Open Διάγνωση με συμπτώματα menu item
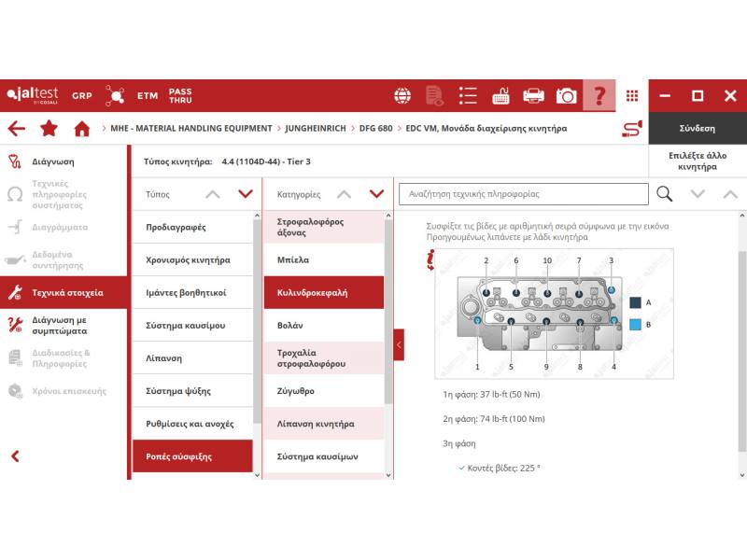Image resolution: width=747 pixels, height=560 pixels. pyautogui.click(x=60, y=325)
